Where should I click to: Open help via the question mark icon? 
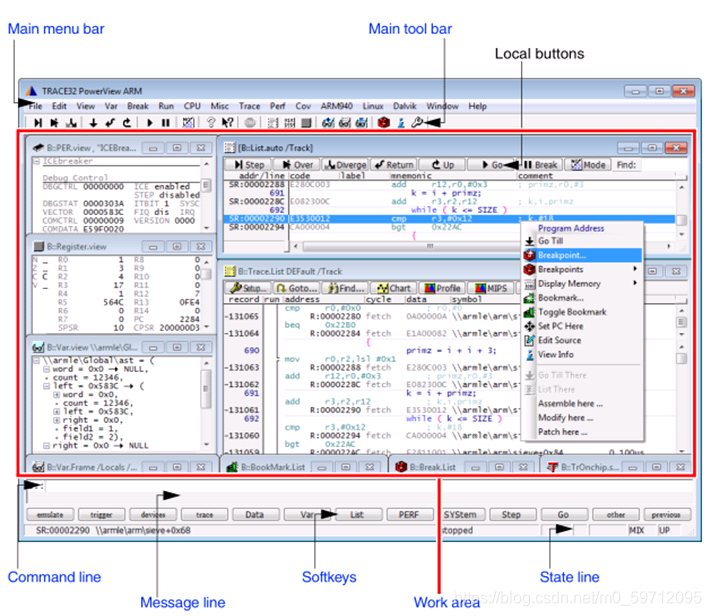point(211,122)
